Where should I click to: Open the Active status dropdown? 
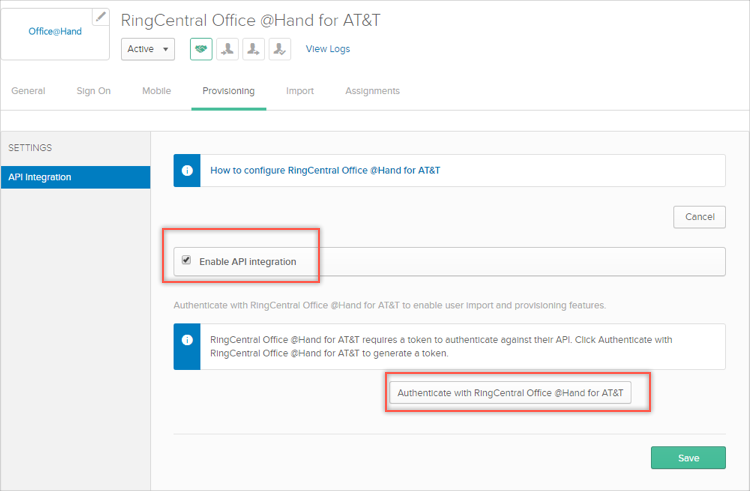pos(148,49)
